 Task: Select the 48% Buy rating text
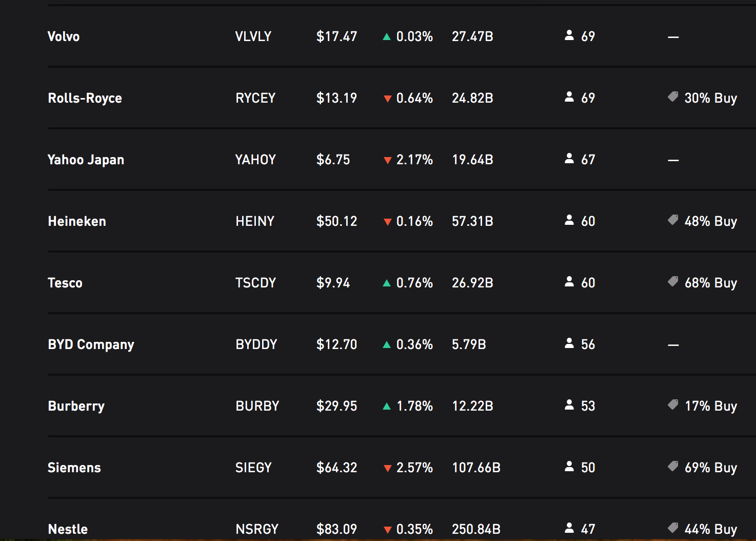click(711, 221)
